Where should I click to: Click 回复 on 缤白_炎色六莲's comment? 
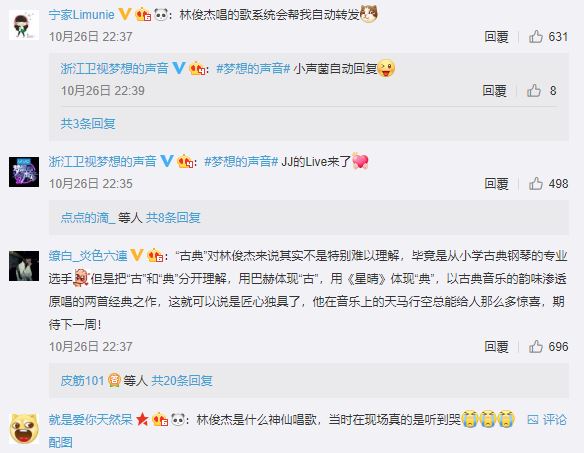point(496,346)
